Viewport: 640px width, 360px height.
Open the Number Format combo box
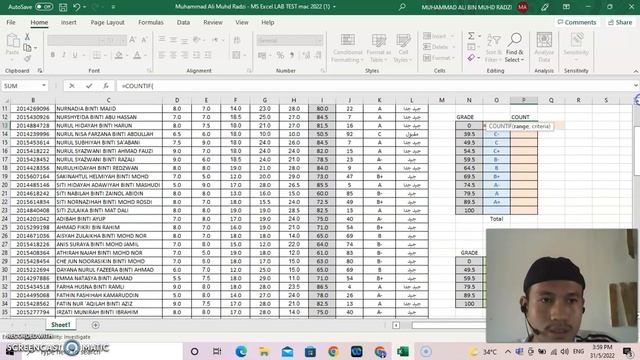click(x=289, y=40)
